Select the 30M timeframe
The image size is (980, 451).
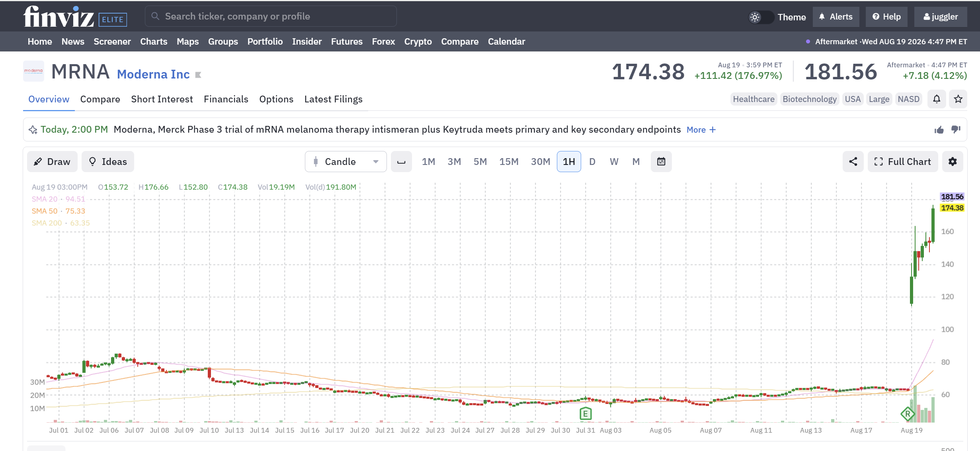[x=540, y=161]
